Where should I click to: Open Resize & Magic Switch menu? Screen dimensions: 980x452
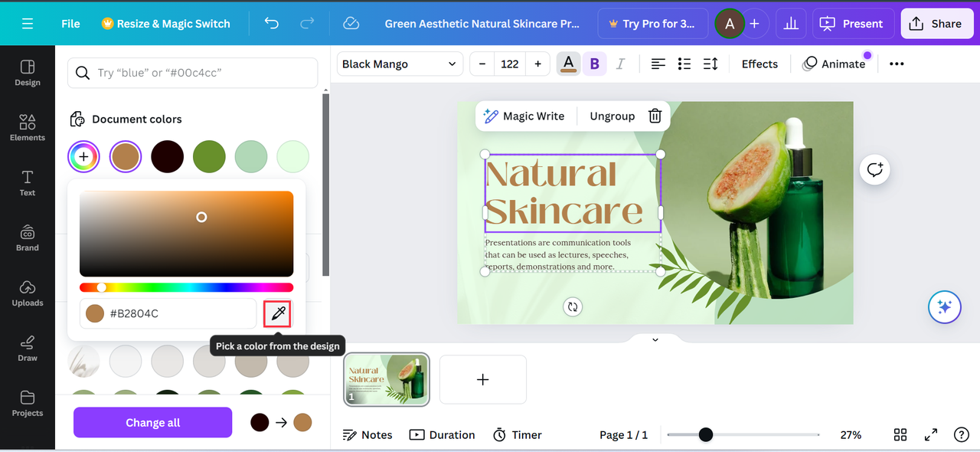pyautogui.click(x=165, y=24)
